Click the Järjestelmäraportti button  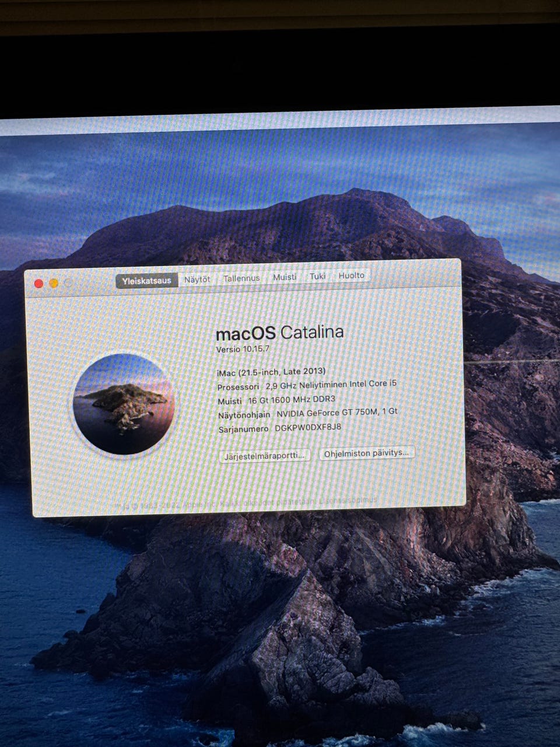(x=264, y=456)
